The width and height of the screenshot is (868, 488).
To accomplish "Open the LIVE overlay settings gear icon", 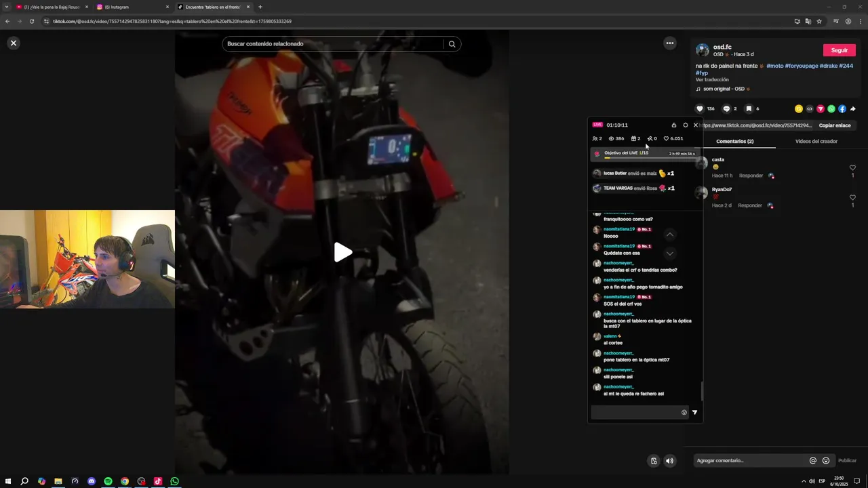I will click(x=685, y=125).
